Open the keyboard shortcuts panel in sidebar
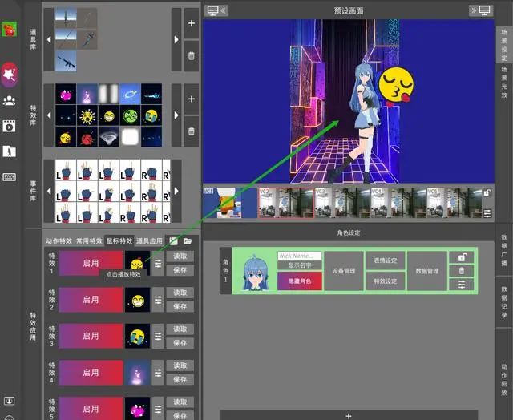Viewport: 513px width, 420px height. pos(9,177)
